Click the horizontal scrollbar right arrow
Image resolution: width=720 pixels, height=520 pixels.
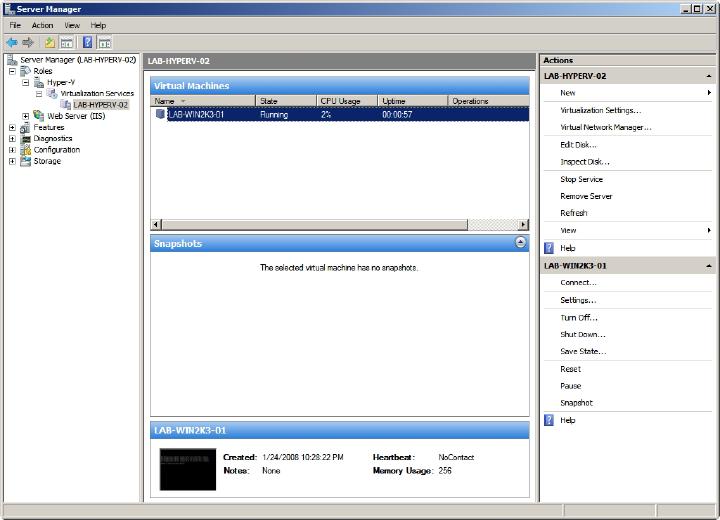523,224
